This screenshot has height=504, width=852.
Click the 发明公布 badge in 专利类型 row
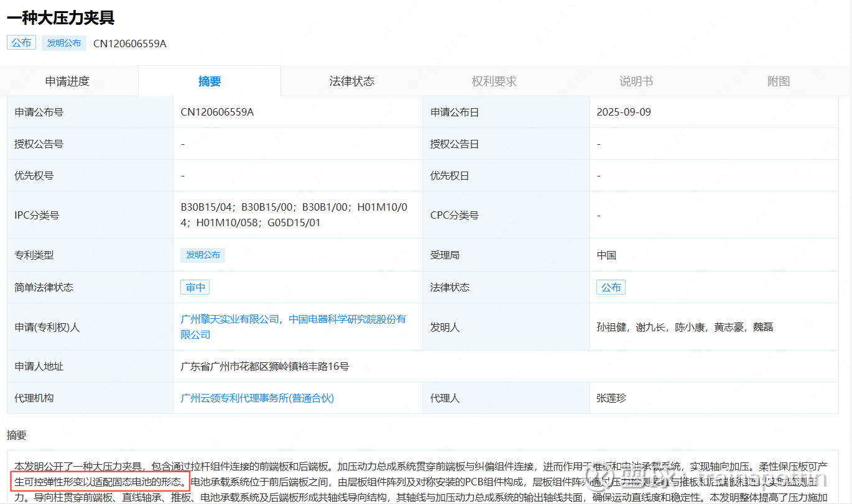(x=203, y=255)
